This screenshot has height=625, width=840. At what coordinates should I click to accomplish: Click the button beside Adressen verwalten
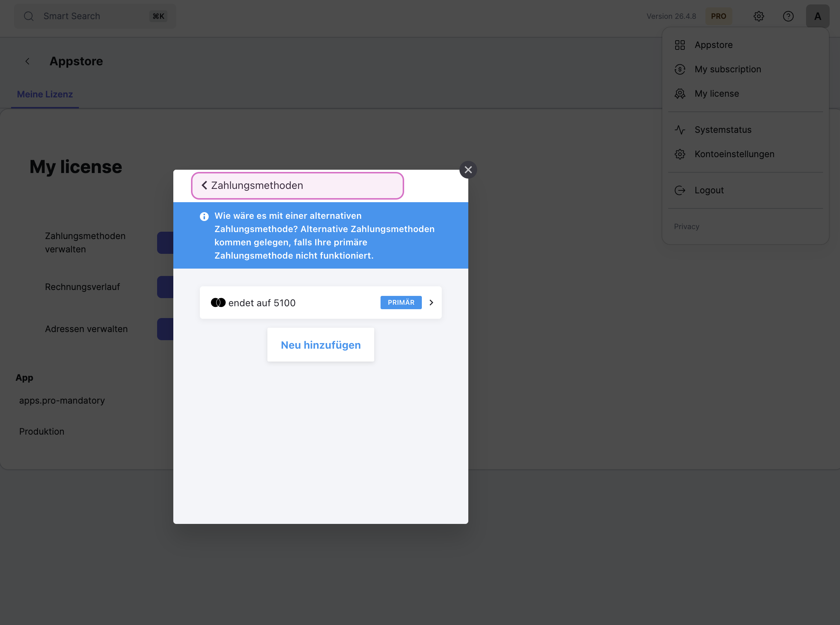click(x=165, y=329)
